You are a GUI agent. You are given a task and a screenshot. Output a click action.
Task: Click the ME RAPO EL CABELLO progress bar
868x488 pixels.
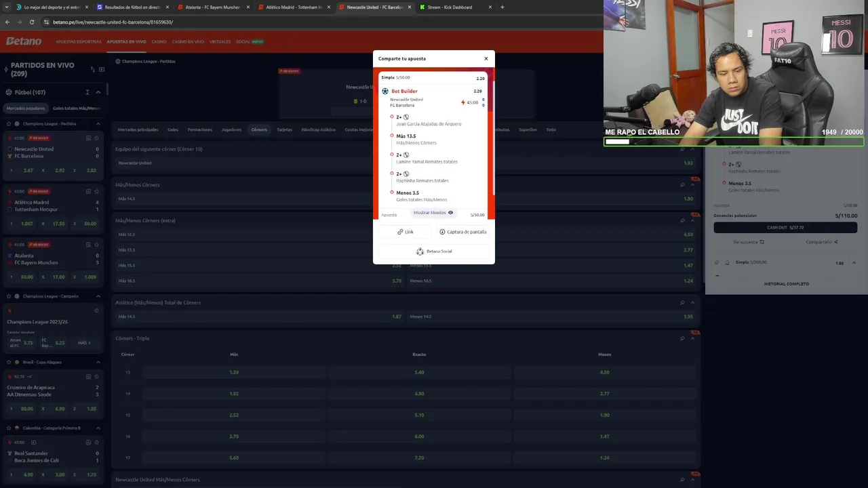tap(734, 142)
